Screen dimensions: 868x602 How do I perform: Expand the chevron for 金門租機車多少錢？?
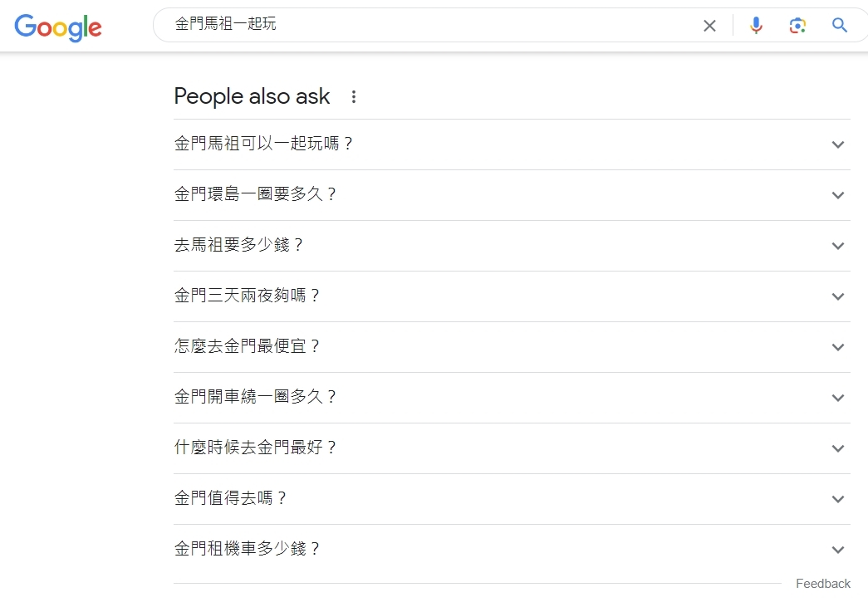[837, 550]
